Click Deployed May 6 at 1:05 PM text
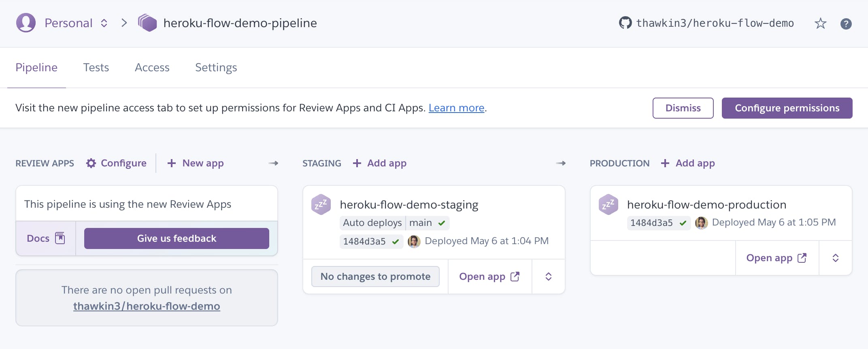This screenshot has width=868, height=349. pos(774,222)
